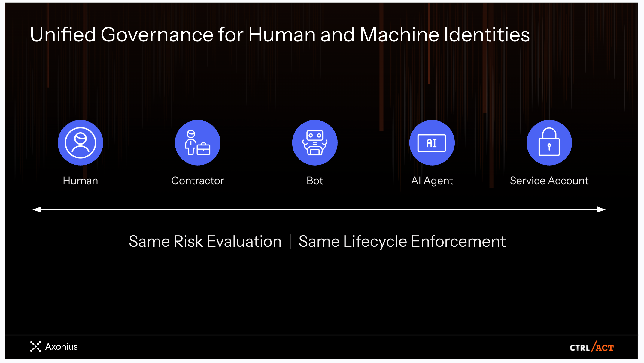Select the Bot robot icon
Screen dimensions: 644x363
tap(315, 143)
